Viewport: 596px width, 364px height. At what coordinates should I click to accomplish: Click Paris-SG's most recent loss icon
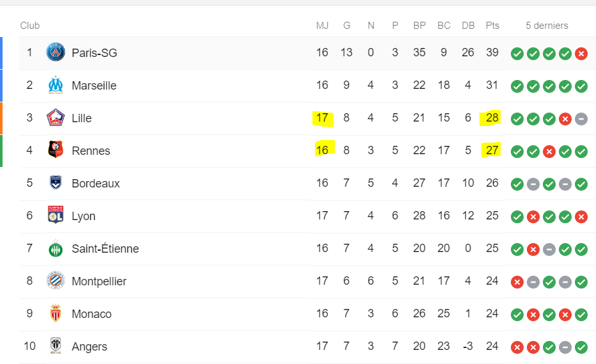[581, 54]
